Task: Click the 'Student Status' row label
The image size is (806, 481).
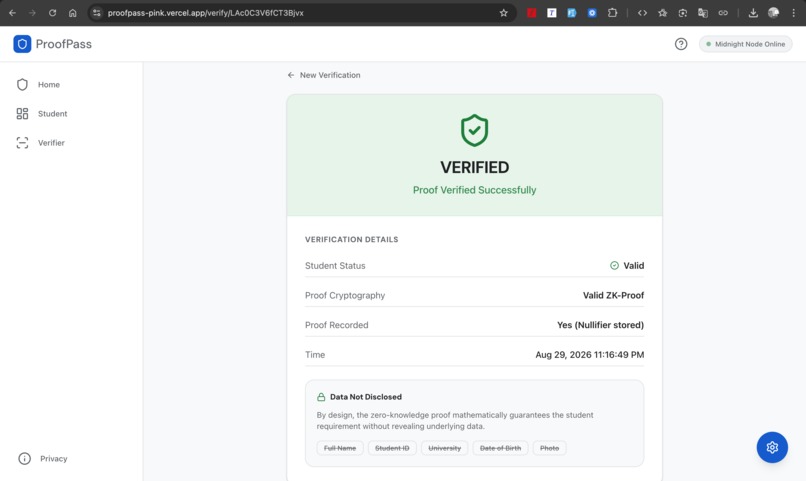Action: pyautogui.click(x=335, y=266)
